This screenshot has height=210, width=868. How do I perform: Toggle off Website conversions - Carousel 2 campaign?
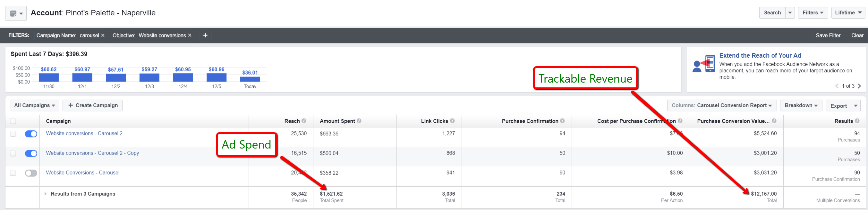(31, 134)
